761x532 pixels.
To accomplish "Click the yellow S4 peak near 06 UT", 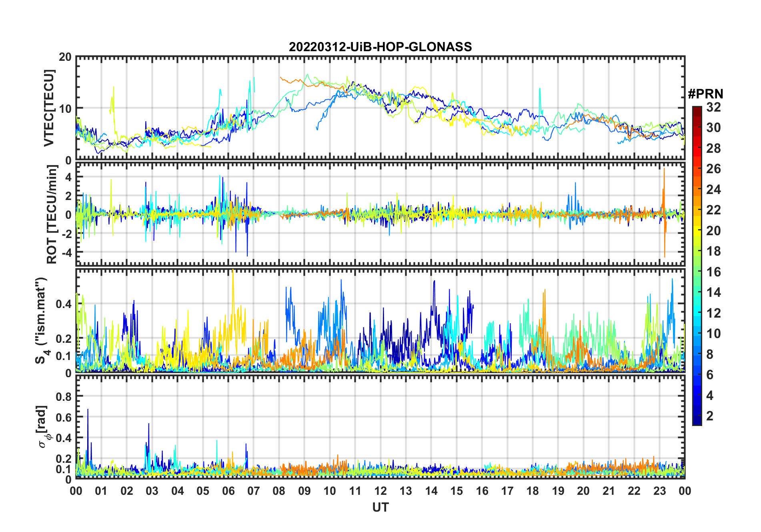I will 233,280.
